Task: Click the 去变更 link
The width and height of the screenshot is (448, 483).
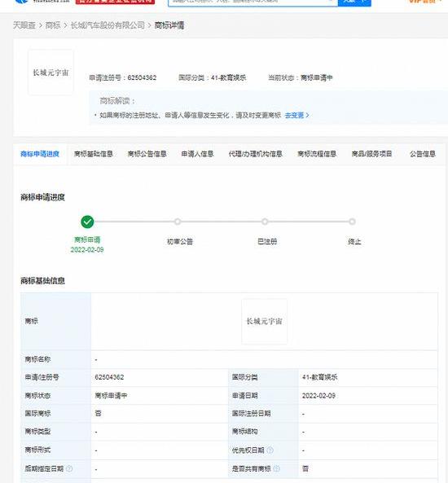Action: pyautogui.click(x=296, y=115)
